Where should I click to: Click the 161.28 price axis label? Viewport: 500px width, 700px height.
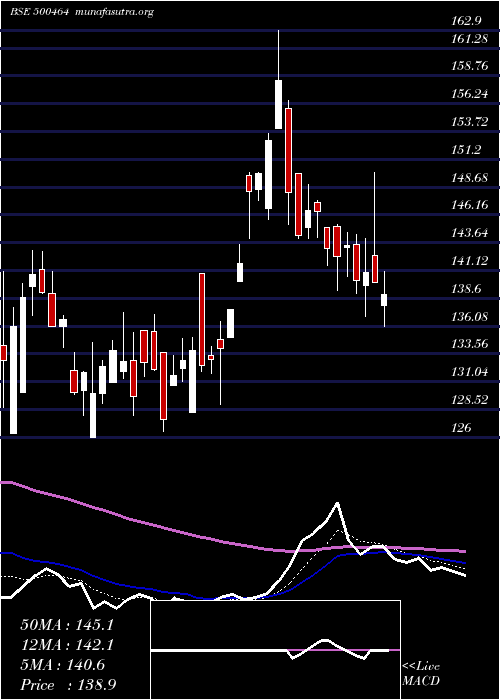coord(469,39)
